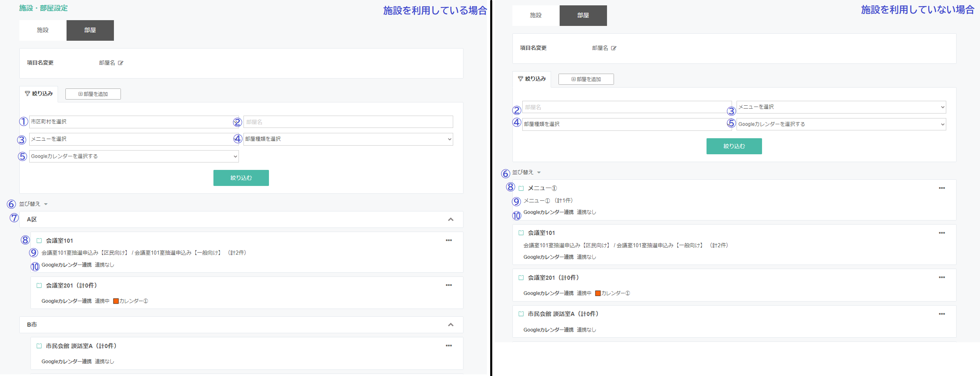Open the three-dot menu for 市民会館 談話室A in right panel
980x376 pixels.
tap(942, 314)
